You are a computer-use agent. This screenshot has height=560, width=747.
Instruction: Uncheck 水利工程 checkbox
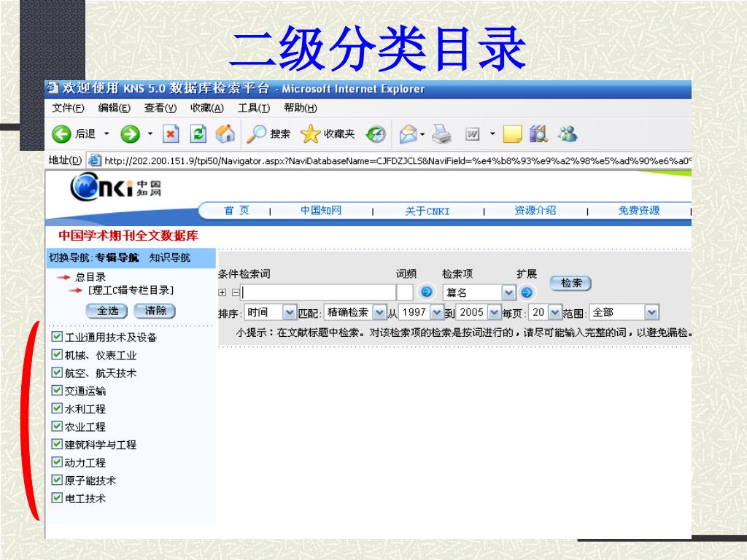tap(57, 408)
